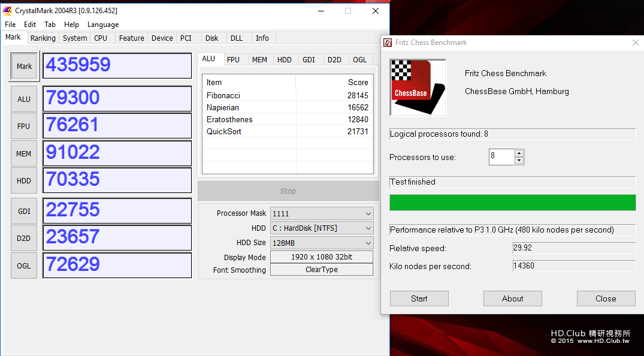This screenshot has height=356, width=644.
Task: Click the ChessBase logo image
Action: click(x=418, y=88)
